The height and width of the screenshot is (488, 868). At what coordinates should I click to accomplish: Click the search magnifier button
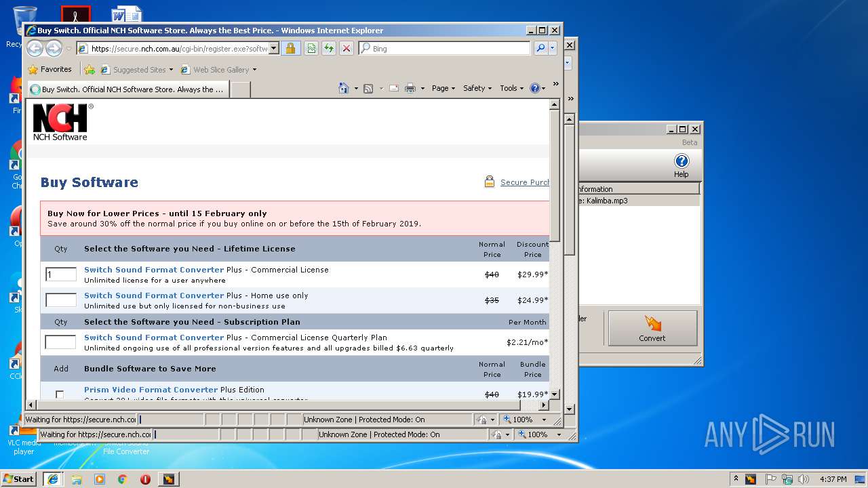540,48
